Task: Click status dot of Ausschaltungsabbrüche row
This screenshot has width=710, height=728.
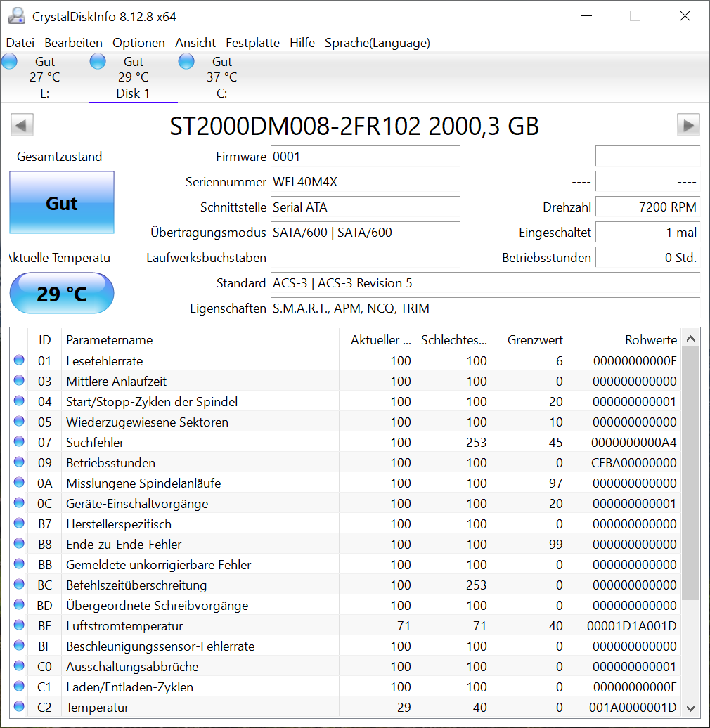Action: tap(19, 665)
